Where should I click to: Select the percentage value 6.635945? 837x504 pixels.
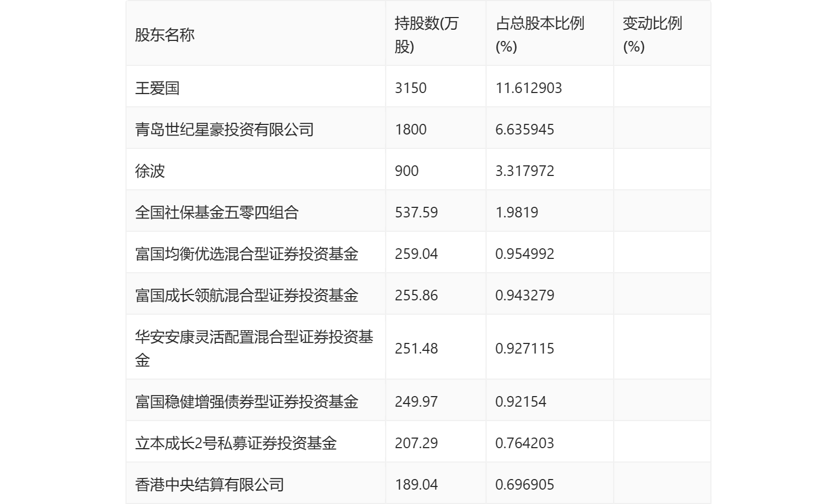point(525,129)
